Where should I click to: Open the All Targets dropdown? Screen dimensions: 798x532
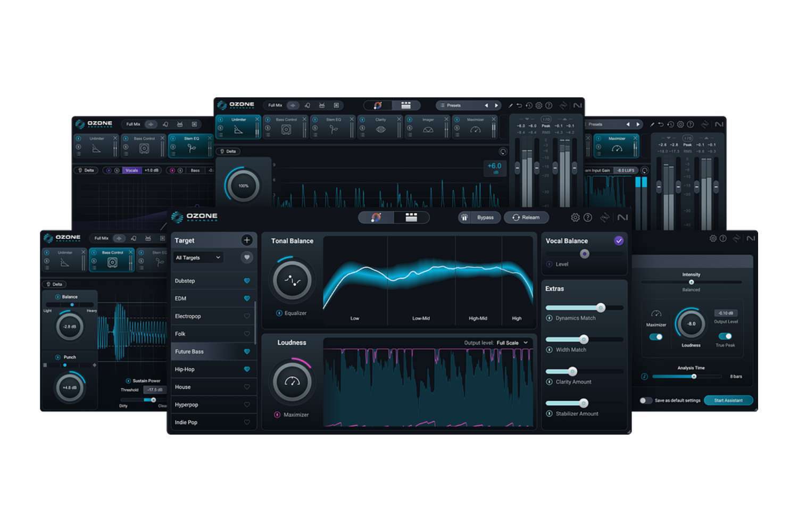[198, 257]
